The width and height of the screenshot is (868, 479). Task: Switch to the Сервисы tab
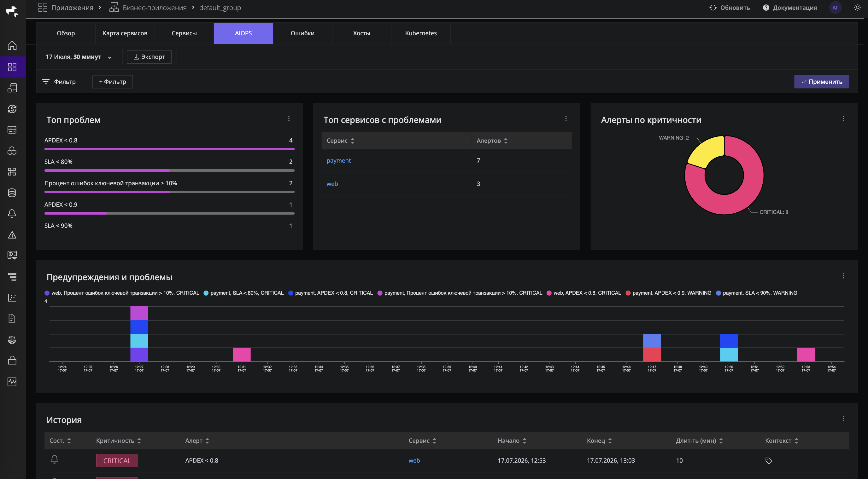184,33
